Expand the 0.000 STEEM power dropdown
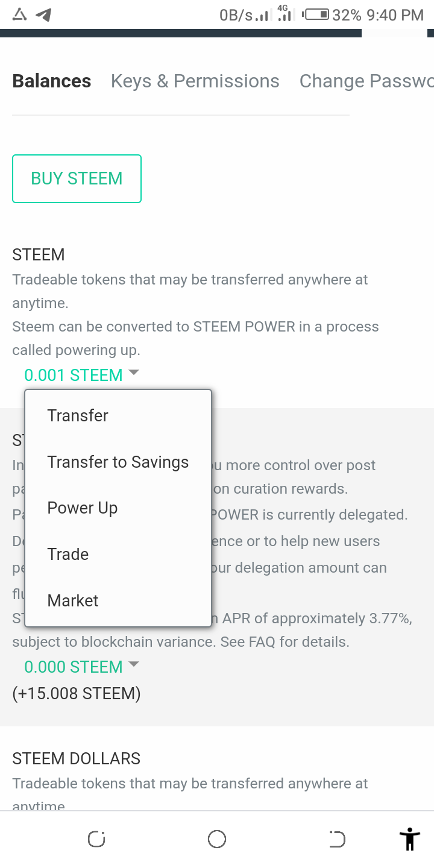The width and height of the screenshot is (434, 868). coord(81,667)
